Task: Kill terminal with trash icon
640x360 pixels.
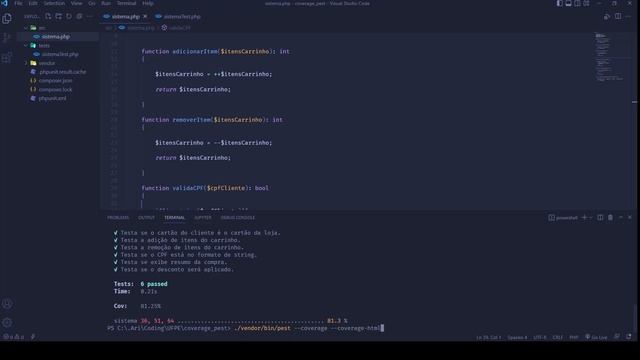Action: point(610,218)
